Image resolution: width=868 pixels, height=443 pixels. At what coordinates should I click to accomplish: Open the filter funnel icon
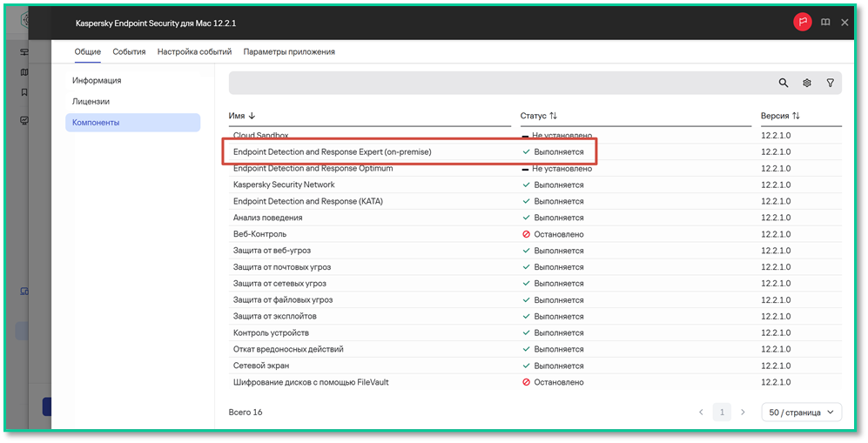830,83
